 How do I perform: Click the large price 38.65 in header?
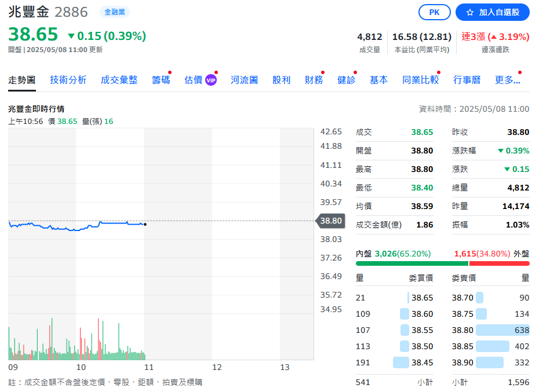(33, 34)
